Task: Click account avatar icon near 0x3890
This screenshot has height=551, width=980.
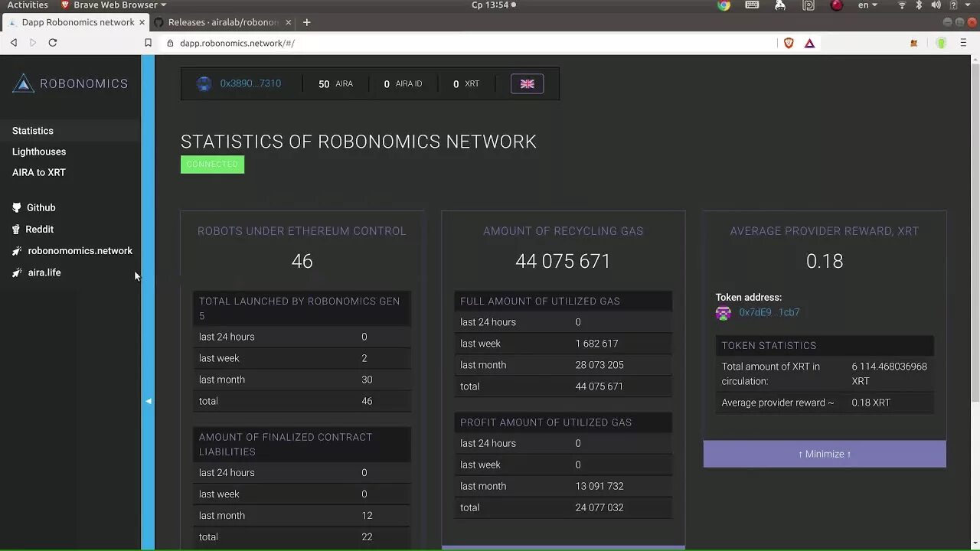Action: click(204, 83)
